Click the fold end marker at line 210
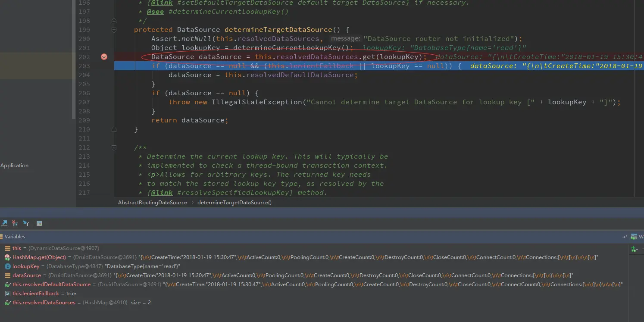The width and height of the screenshot is (644, 322). (x=114, y=129)
